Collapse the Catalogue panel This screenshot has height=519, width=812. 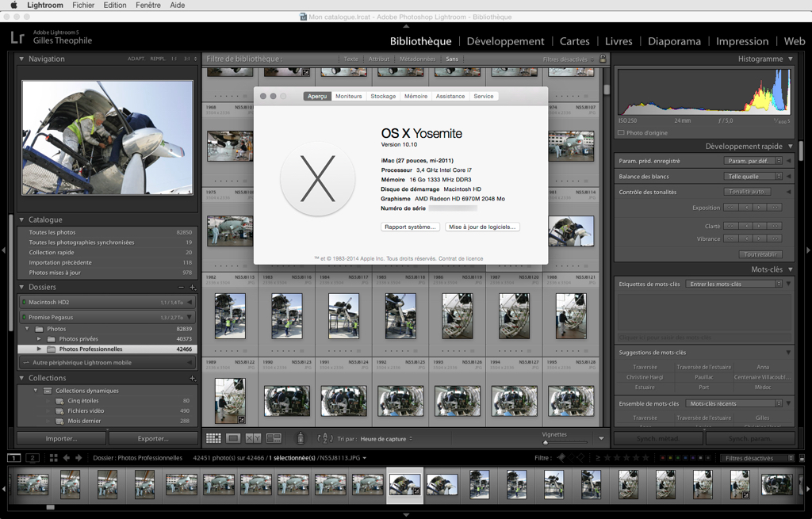(x=21, y=220)
